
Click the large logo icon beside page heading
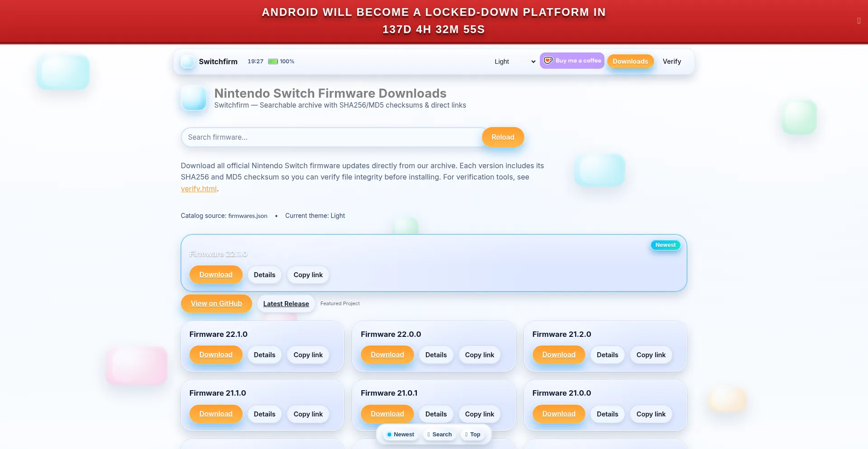pyautogui.click(x=194, y=98)
